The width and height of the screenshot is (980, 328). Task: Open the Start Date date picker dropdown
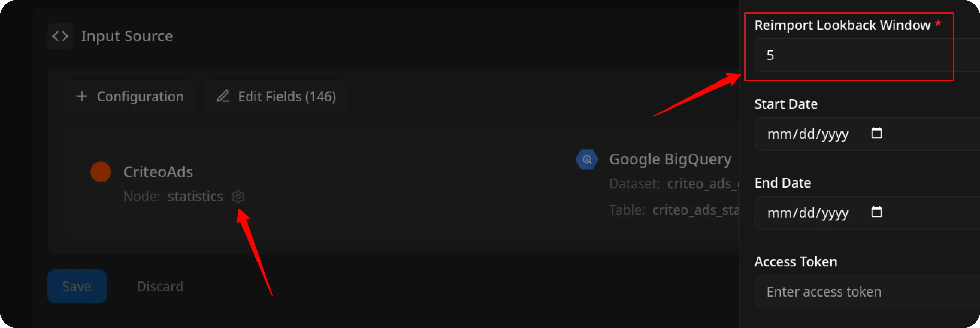pos(876,134)
